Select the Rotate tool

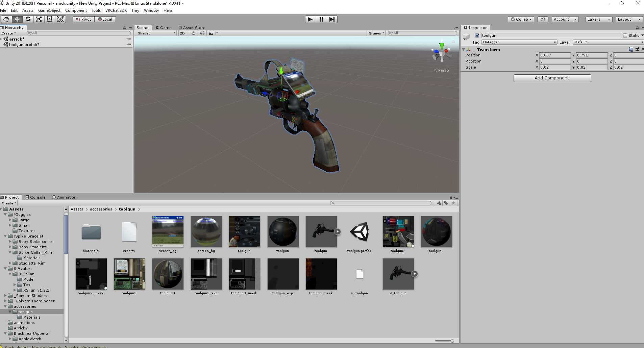click(28, 19)
